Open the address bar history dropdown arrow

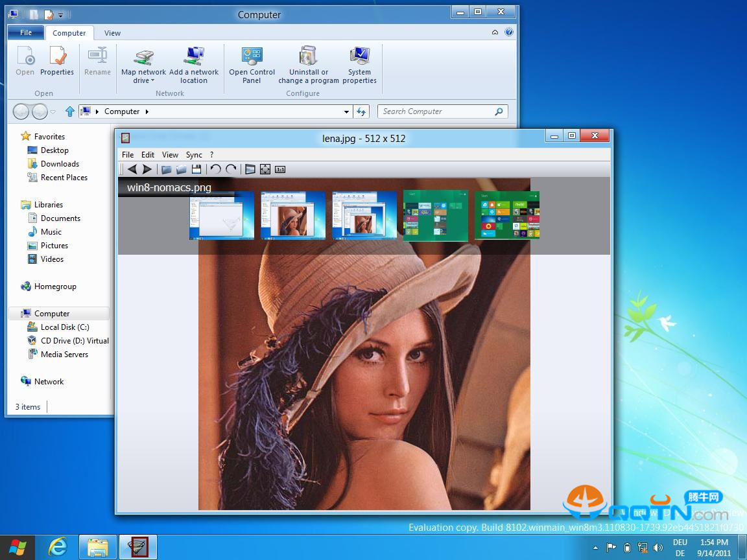(x=346, y=111)
